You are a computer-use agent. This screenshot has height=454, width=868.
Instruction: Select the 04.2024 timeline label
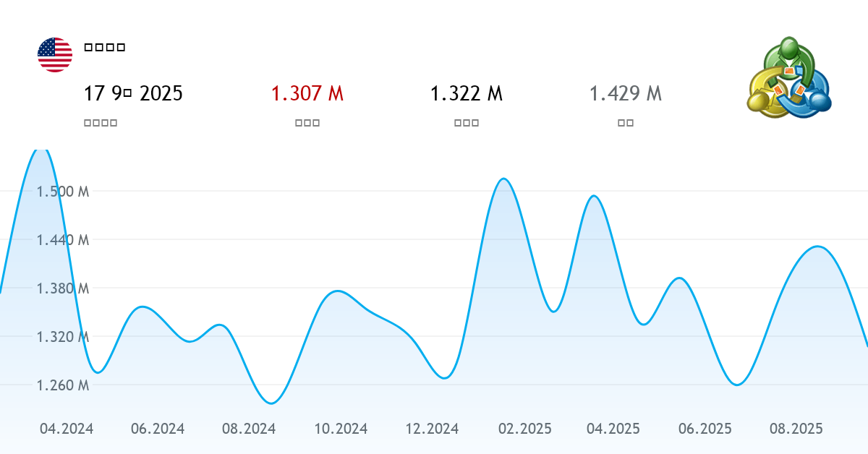[67, 429]
